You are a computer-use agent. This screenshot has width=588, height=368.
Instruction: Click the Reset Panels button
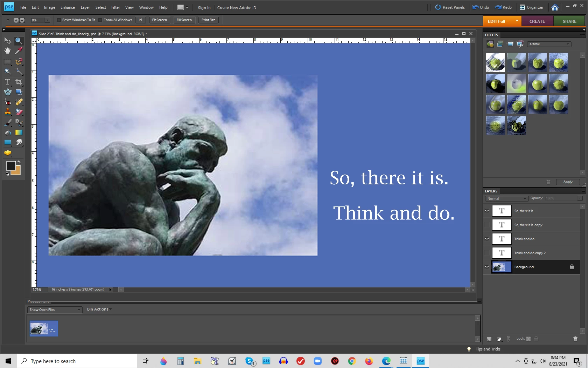450,7
